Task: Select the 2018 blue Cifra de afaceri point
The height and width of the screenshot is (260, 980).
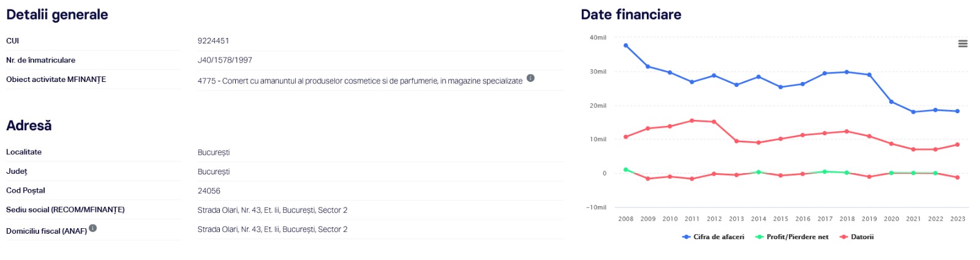Action: pos(846,72)
